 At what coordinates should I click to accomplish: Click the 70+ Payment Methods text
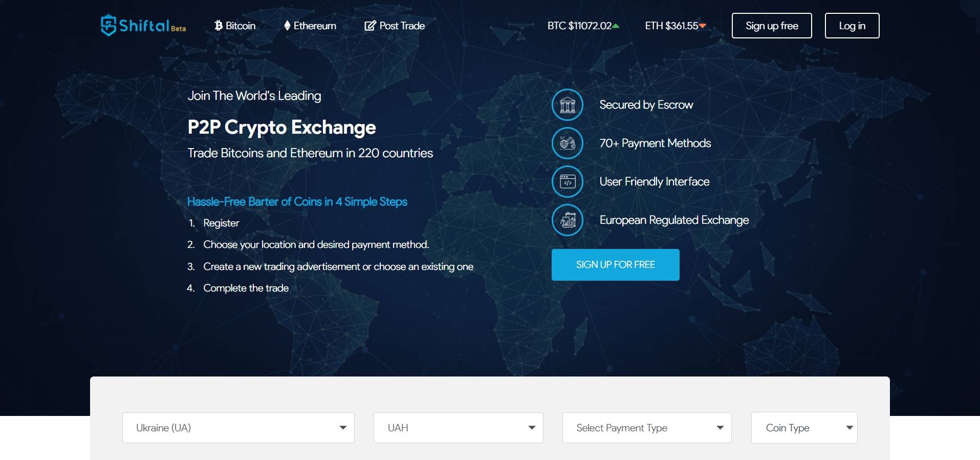(655, 143)
